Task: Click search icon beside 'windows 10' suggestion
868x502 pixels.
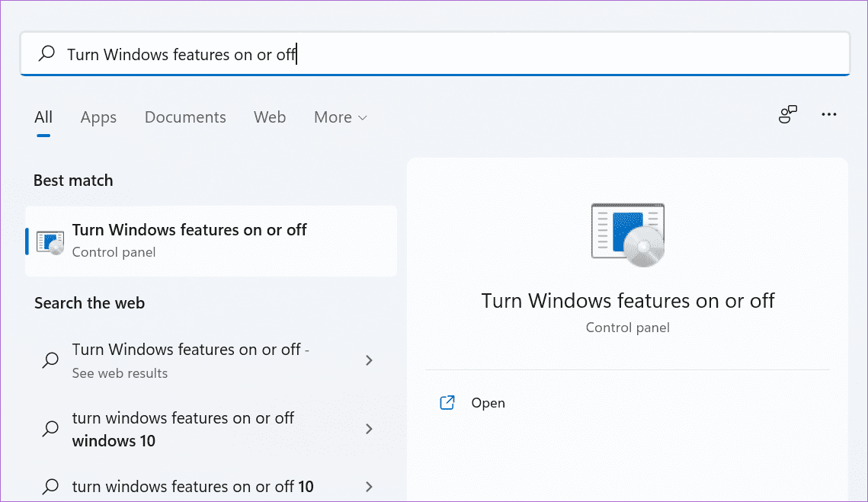Action: 50,429
